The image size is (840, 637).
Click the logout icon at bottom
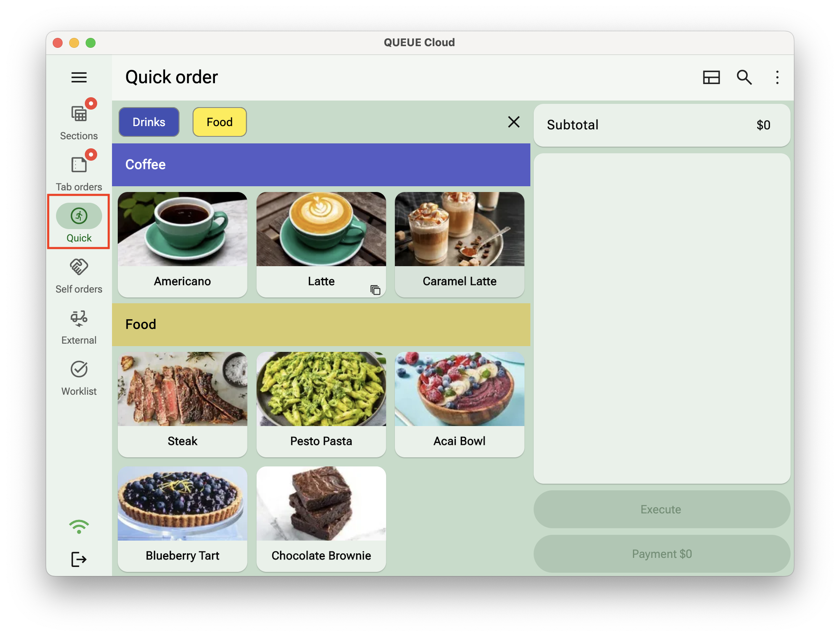(x=79, y=559)
